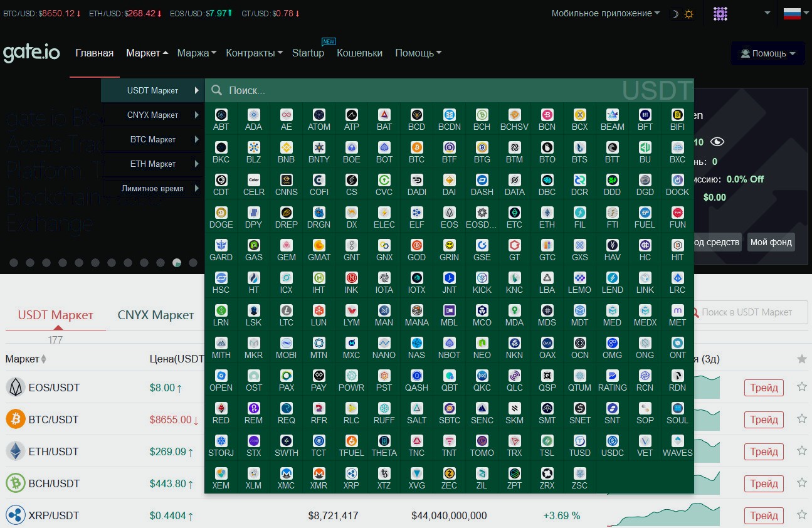Choose the NEO coin icon
Screen dimensions: 812x528
[482, 343]
